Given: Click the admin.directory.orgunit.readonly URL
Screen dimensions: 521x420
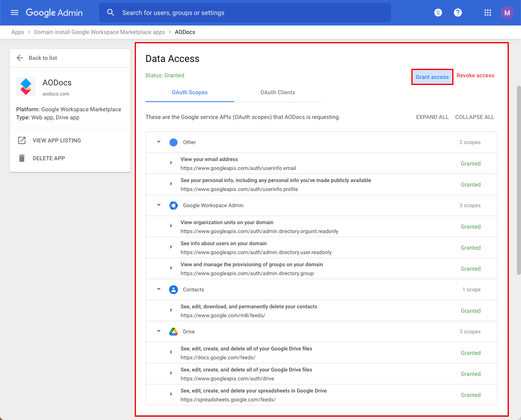Looking at the screenshot, I should point(259,231).
